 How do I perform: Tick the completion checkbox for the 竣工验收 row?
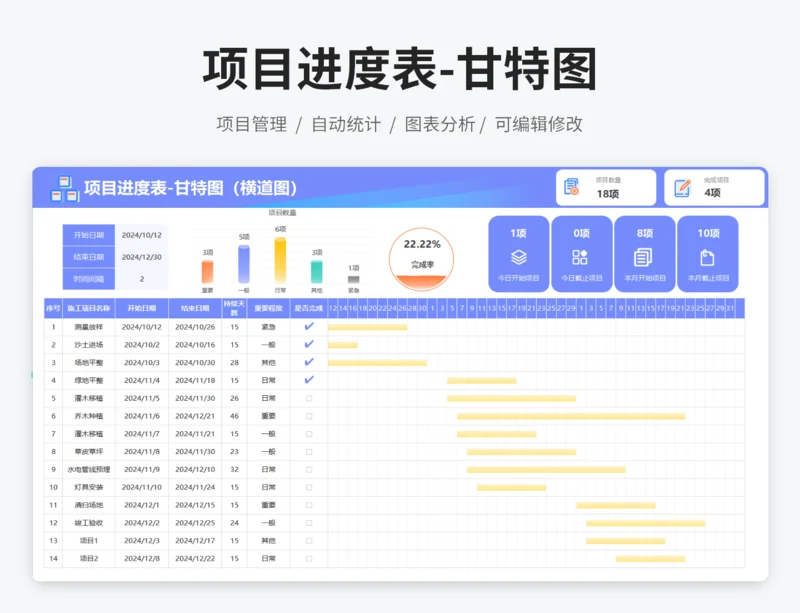[x=309, y=523]
